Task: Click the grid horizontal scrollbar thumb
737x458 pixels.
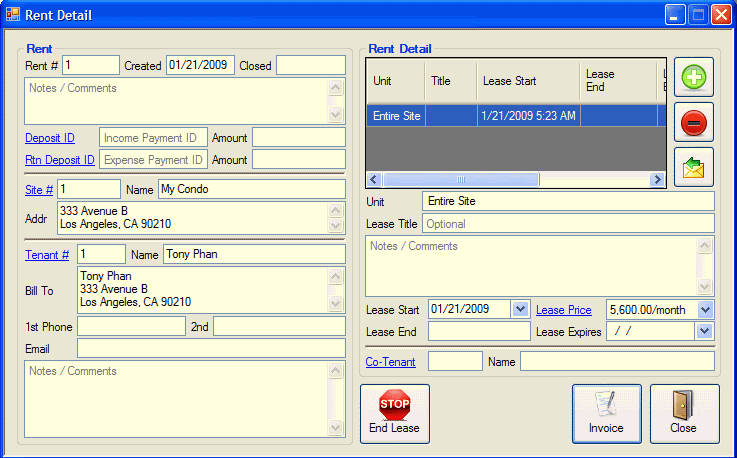Action: point(461,179)
